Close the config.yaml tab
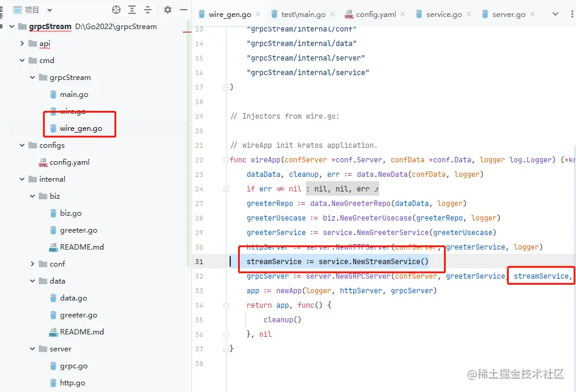The image size is (576, 392). pos(403,14)
